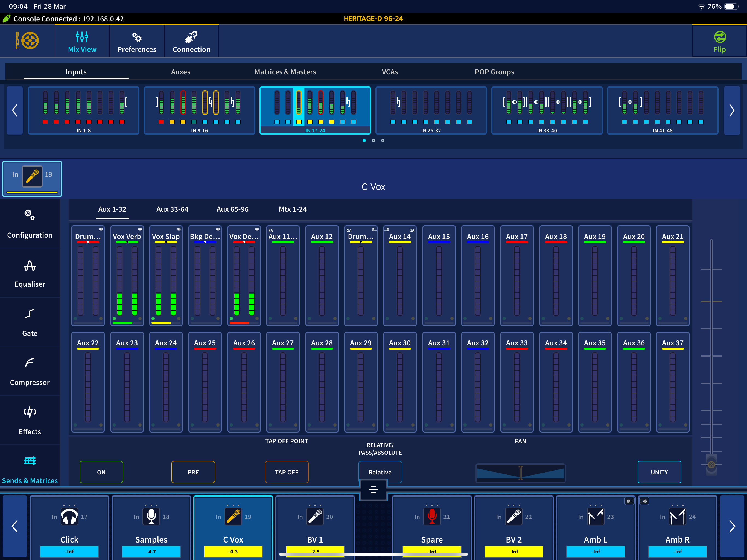
Task: Open Compressor section
Action: [x=30, y=371]
